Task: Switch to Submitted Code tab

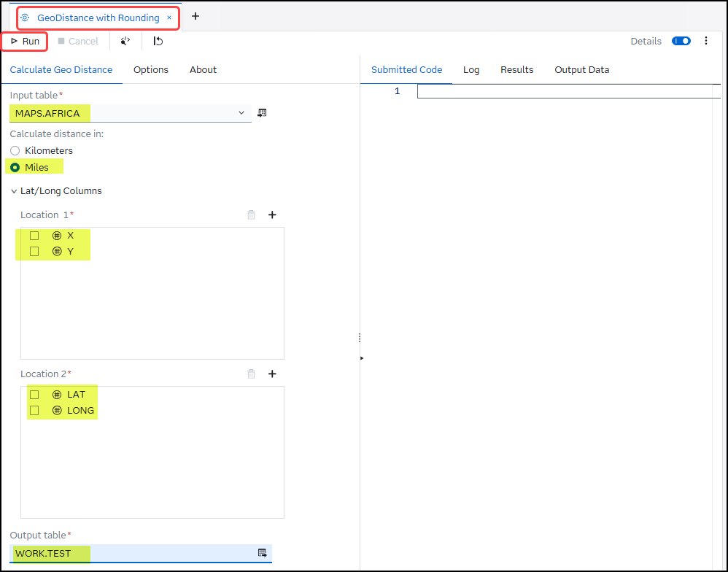Action: click(x=406, y=69)
